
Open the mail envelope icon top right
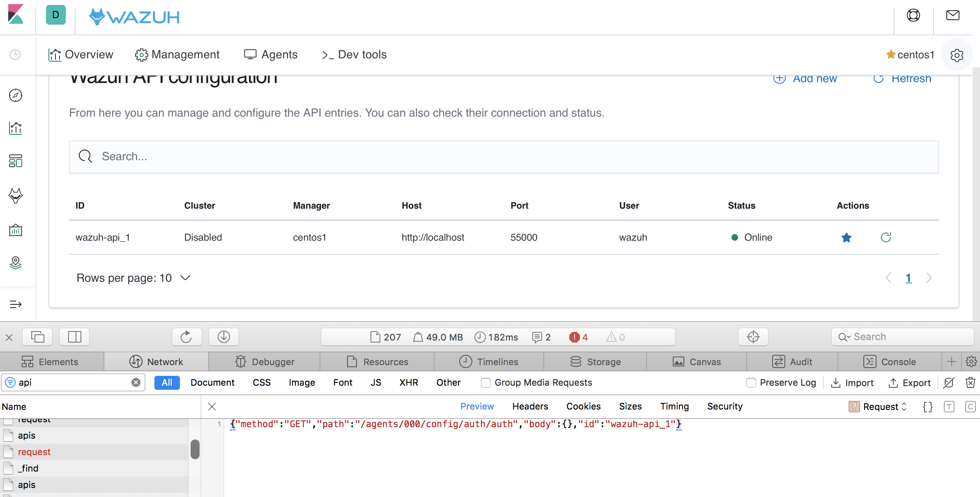coord(953,15)
